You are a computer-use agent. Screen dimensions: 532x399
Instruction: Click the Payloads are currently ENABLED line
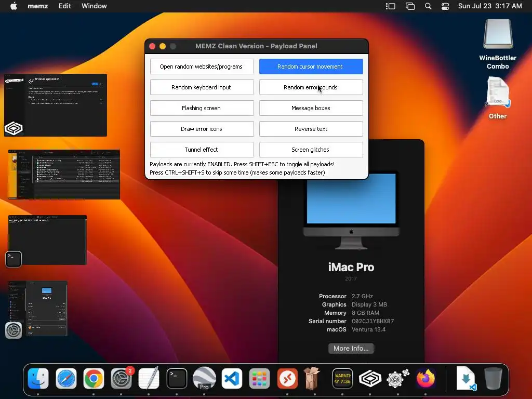242,164
